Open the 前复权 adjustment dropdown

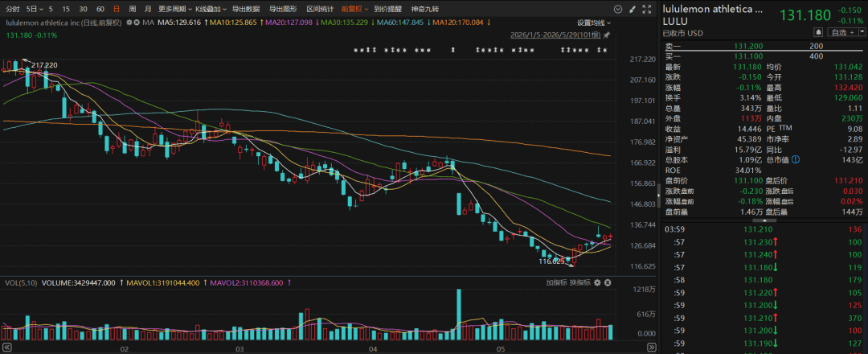(x=355, y=9)
